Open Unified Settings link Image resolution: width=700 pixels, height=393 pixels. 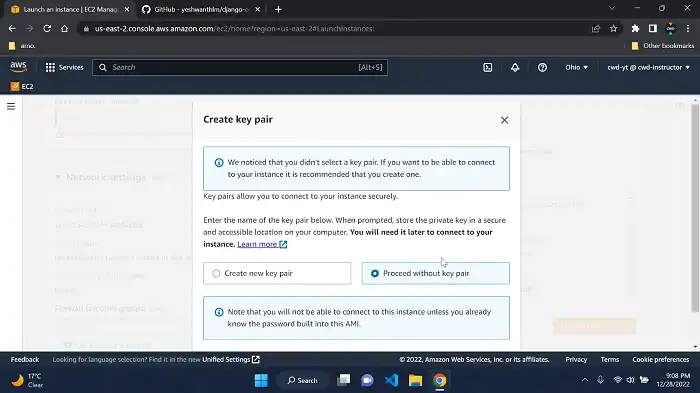point(231,360)
